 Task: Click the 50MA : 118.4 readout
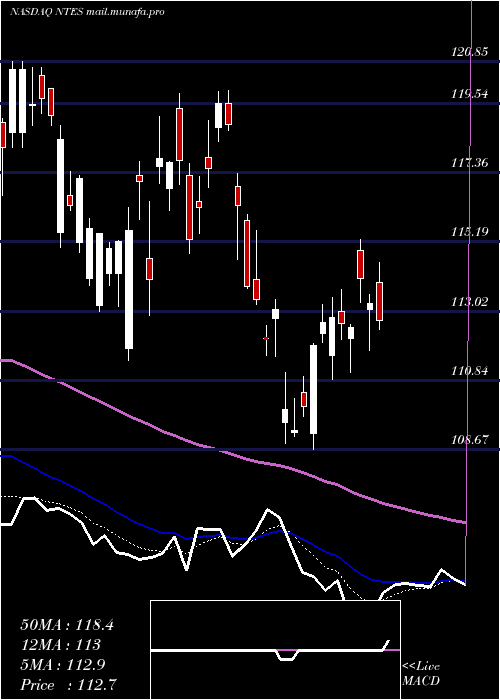point(67,625)
